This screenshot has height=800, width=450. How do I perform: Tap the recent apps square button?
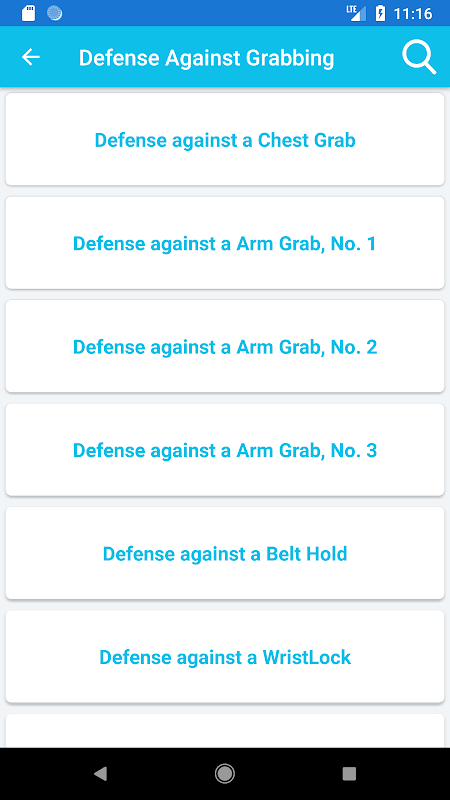click(349, 773)
